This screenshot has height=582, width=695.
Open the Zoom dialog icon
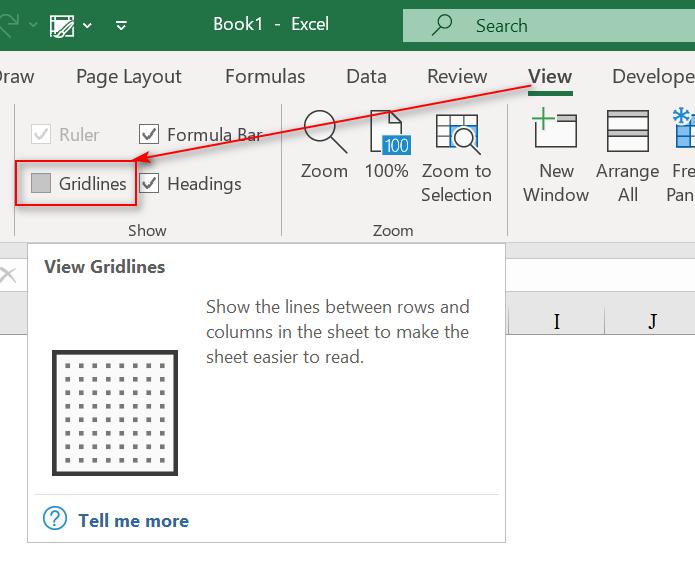pyautogui.click(x=325, y=132)
